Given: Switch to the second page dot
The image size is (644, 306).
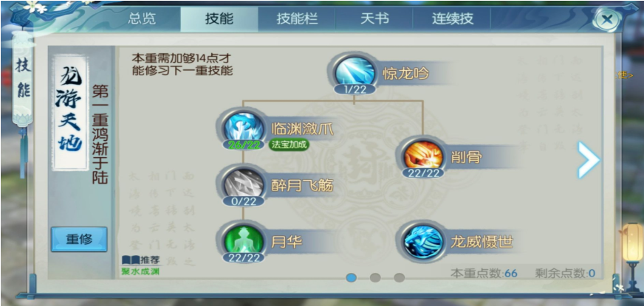Looking at the screenshot, I should pyautogui.click(x=375, y=278).
